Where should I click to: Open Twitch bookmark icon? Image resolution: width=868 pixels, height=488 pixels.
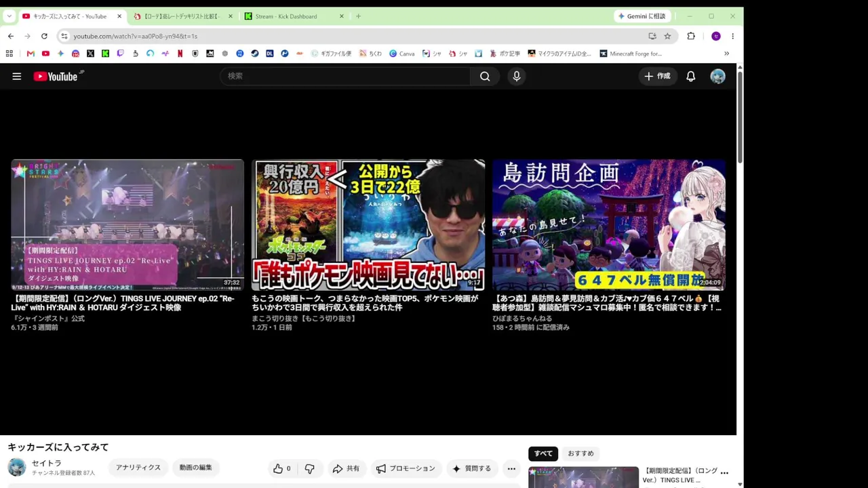[120, 54]
